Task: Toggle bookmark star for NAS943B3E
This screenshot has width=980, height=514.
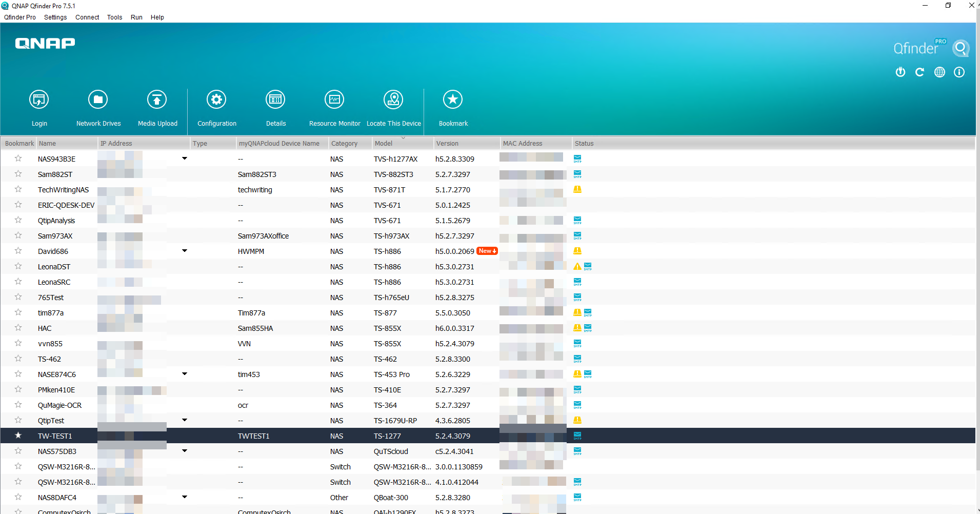Action: 18,159
